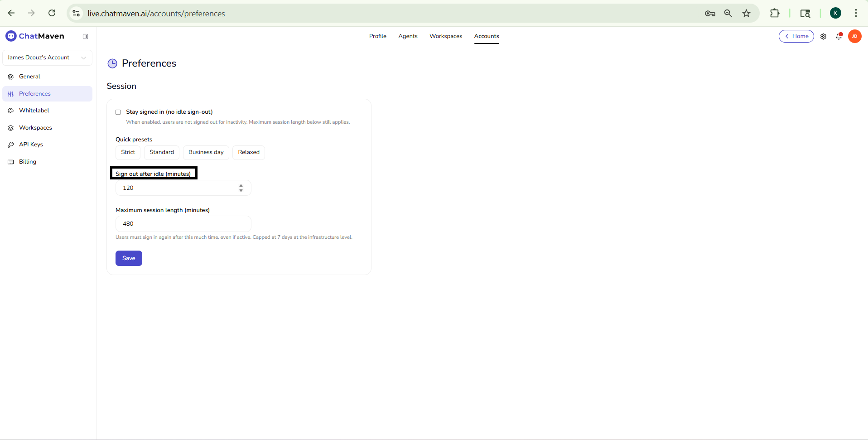Click the Maximum session length field
868x440 pixels.
183,224
